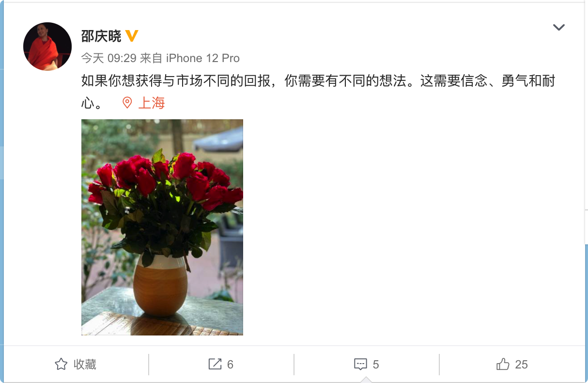Like the post with thumbs-up icon
The height and width of the screenshot is (383, 588).
click(503, 364)
